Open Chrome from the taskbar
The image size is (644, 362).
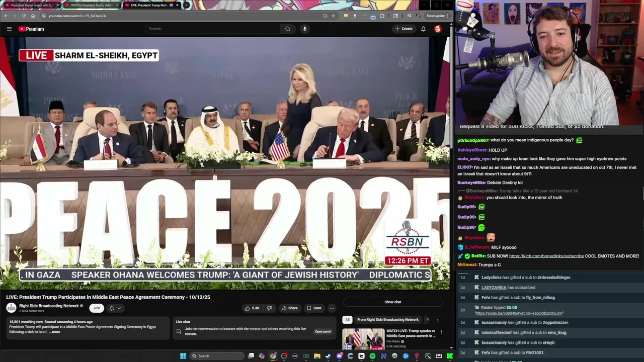273,356
